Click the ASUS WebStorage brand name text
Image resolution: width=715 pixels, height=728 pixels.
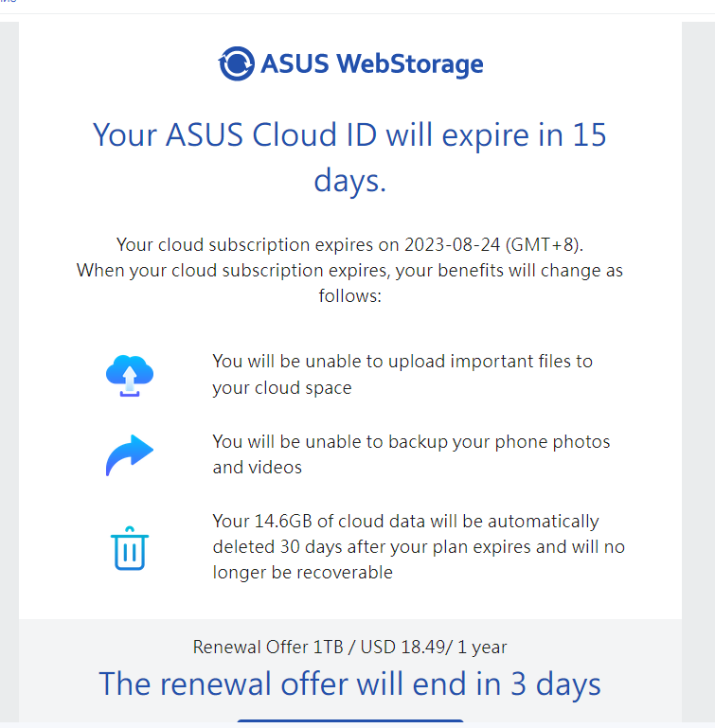point(371,64)
